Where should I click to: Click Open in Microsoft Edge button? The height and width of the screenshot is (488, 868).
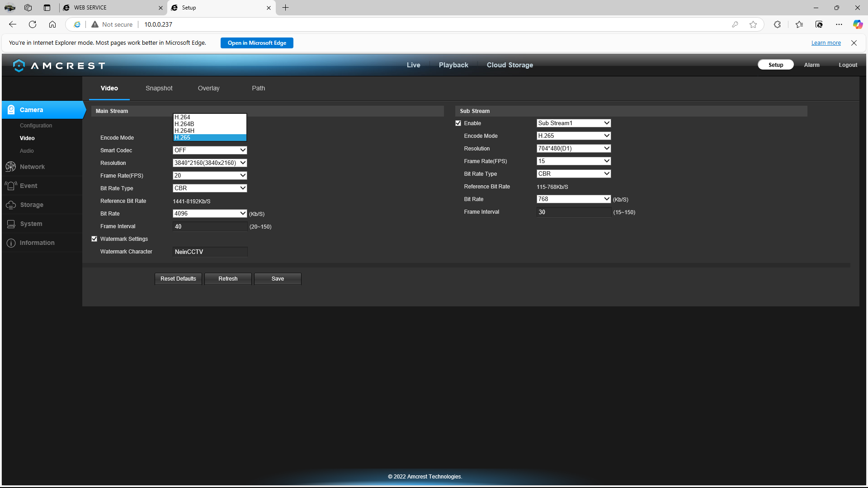(x=257, y=43)
